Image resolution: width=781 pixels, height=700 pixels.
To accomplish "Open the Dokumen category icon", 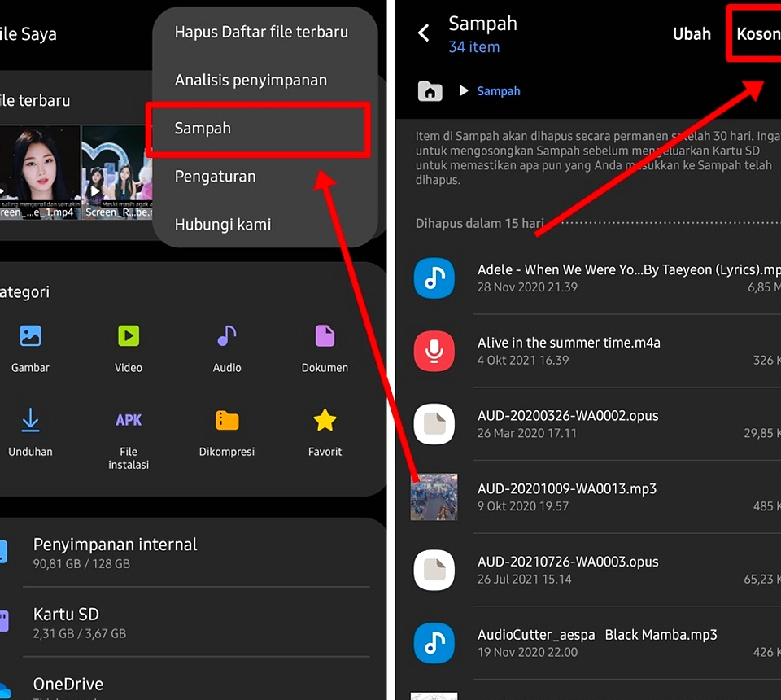I will [x=325, y=336].
